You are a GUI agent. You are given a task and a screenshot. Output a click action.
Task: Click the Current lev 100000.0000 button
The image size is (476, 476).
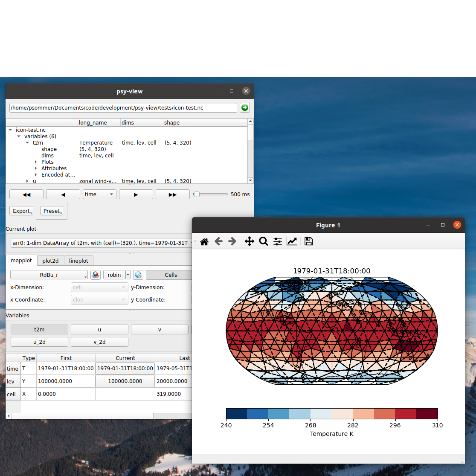pos(125,381)
